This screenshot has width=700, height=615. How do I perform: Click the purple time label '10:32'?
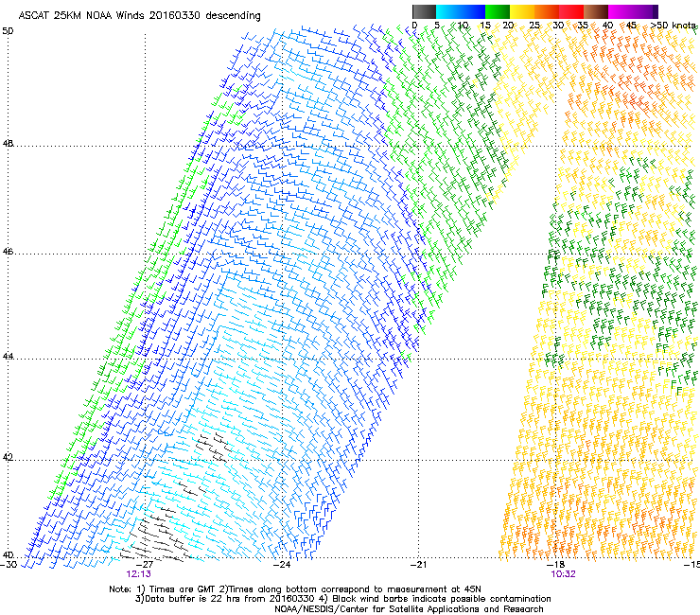563,574
